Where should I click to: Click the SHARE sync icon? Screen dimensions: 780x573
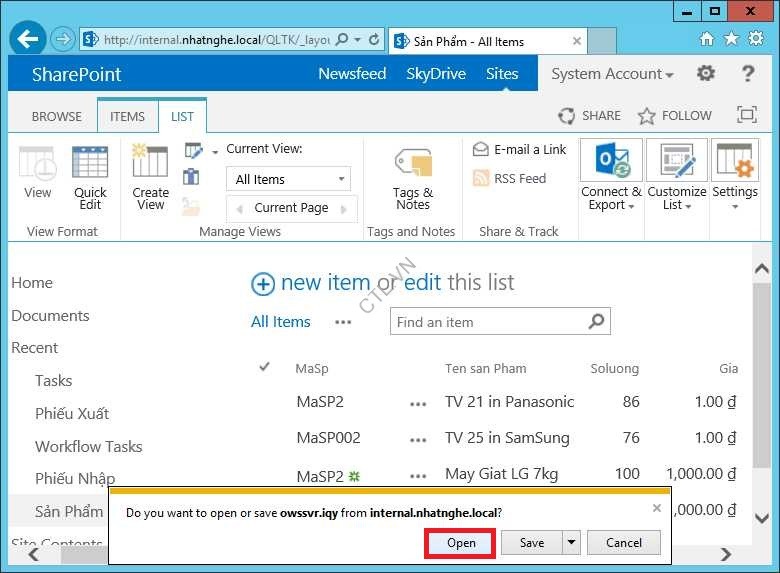click(566, 115)
